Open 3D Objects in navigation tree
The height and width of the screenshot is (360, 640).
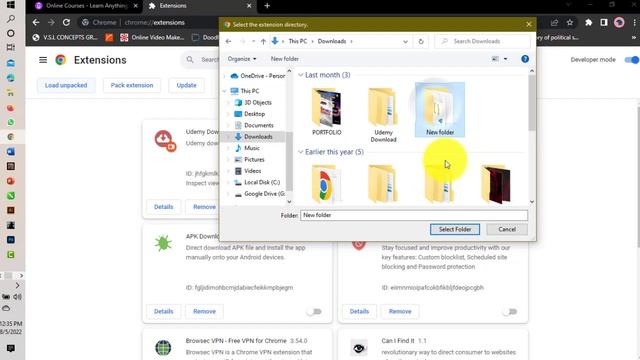(253, 102)
